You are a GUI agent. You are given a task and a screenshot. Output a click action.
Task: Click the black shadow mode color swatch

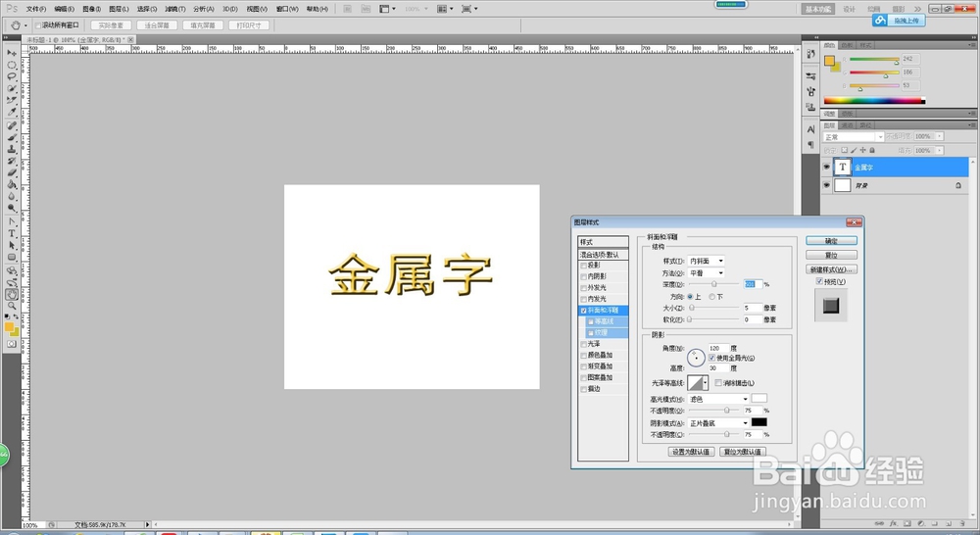click(759, 422)
